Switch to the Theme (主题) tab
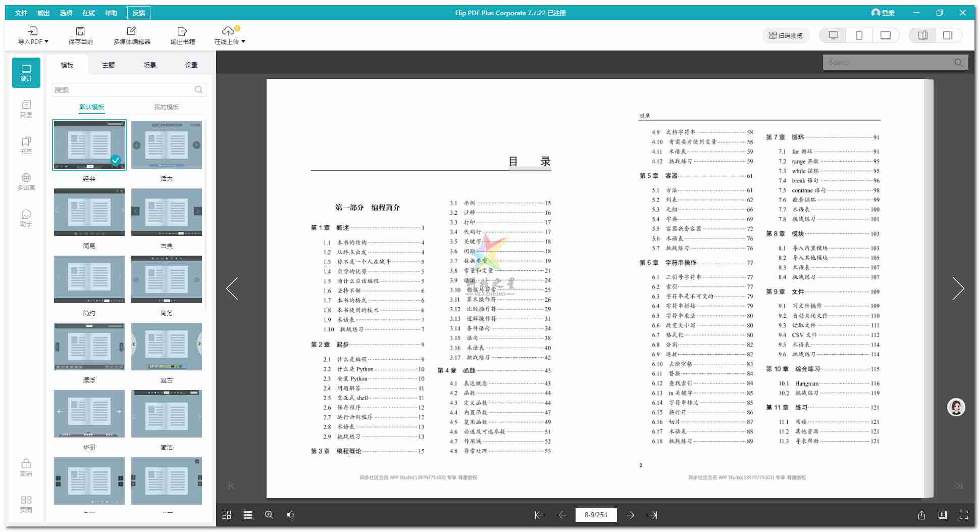Image resolution: width=980 pixels, height=532 pixels. click(x=109, y=65)
